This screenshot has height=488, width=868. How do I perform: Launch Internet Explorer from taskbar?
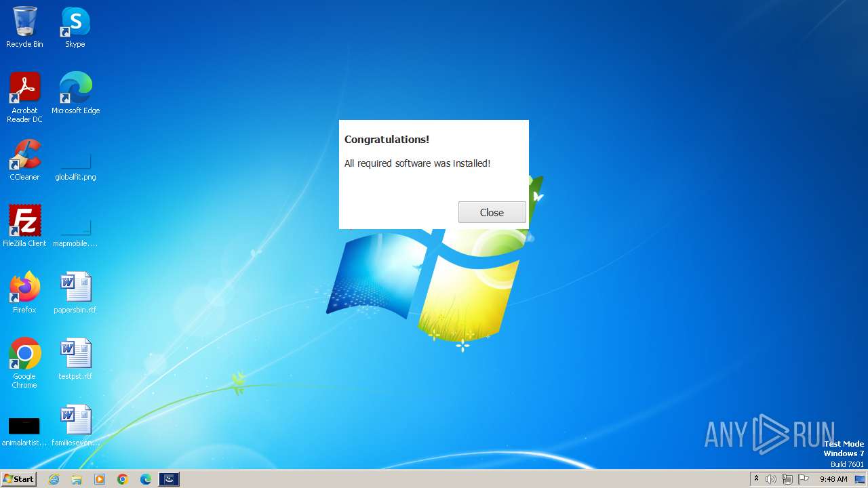54,479
